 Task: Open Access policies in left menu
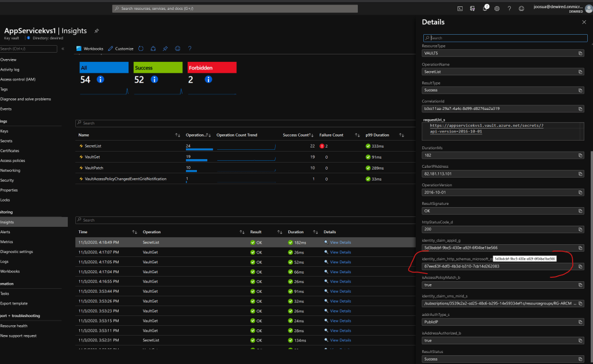click(x=13, y=160)
